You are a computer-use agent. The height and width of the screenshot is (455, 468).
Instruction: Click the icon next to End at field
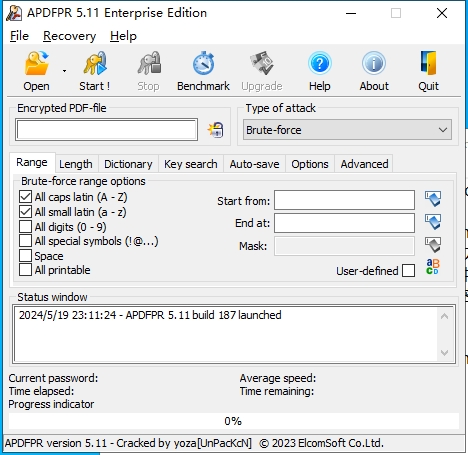(x=433, y=222)
